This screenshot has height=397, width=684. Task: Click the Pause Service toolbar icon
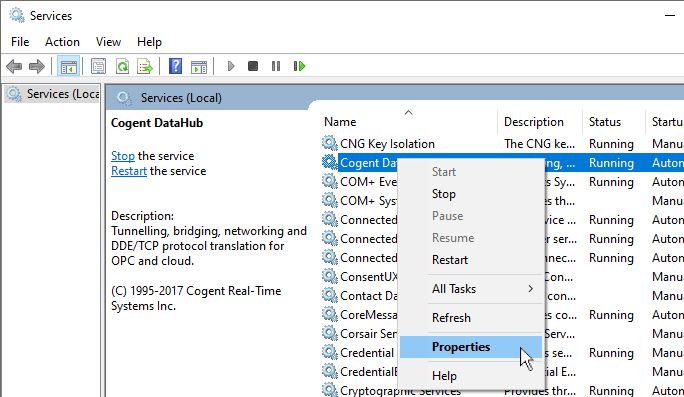(x=276, y=66)
